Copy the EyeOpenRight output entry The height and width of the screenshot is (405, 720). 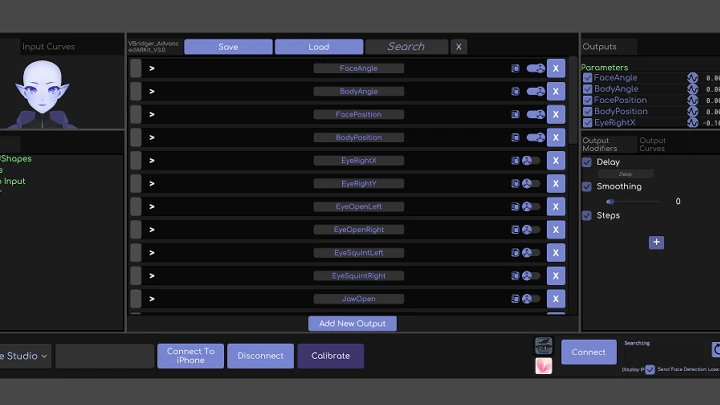pyautogui.click(x=515, y=229)
